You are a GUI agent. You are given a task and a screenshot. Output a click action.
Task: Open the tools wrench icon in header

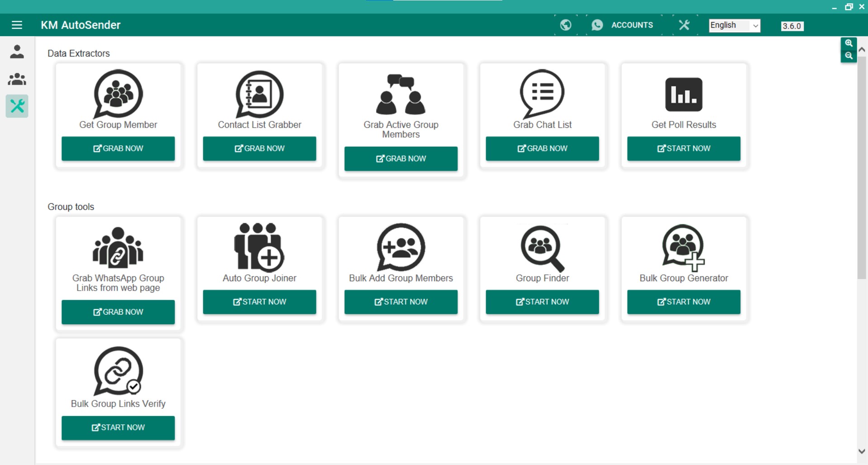click(684, 25)
